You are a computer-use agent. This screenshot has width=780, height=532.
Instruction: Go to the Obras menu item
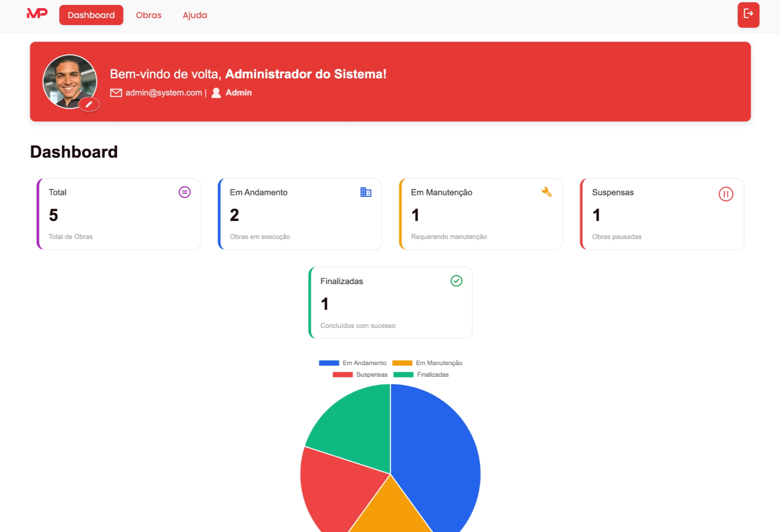tap(149, 15)
